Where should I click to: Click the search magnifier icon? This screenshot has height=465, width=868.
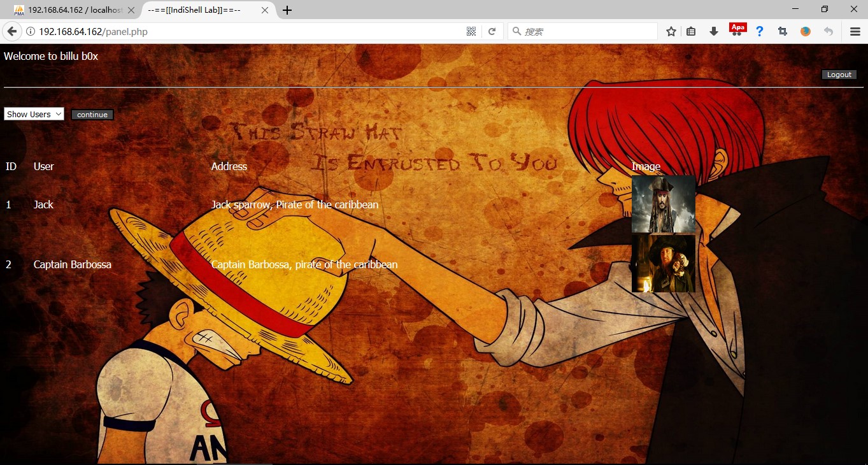516,31
